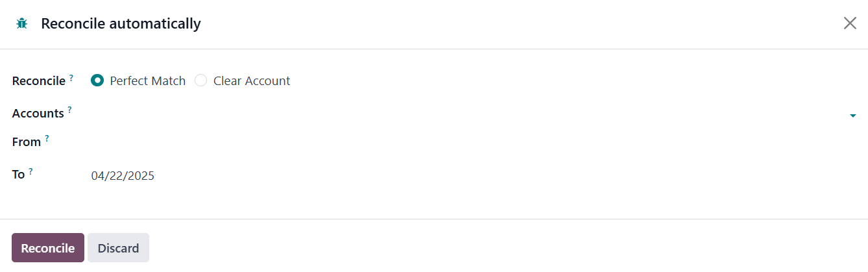Viewport: 868px width, 272px height.
Task: Click the From field label
Action: click(27, 142)
